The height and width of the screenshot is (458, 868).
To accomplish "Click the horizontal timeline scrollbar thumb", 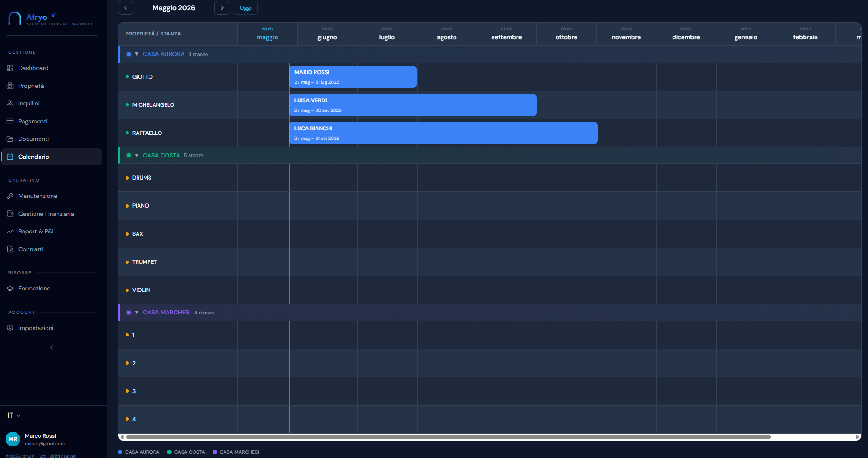I will tap(448, 437).
